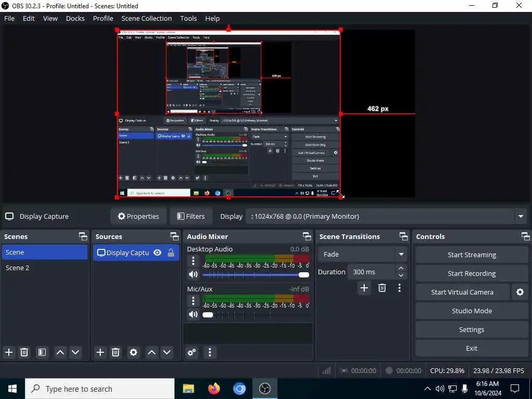The width and height of the screenshot is (532, 399).
Task: Open OBS from the Windows taskbar
Action: (264, 389)
